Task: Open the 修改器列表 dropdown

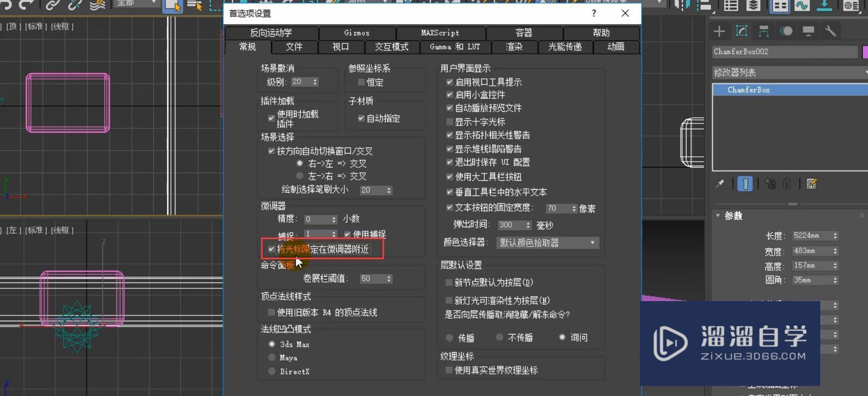Action: coord(790,73)
